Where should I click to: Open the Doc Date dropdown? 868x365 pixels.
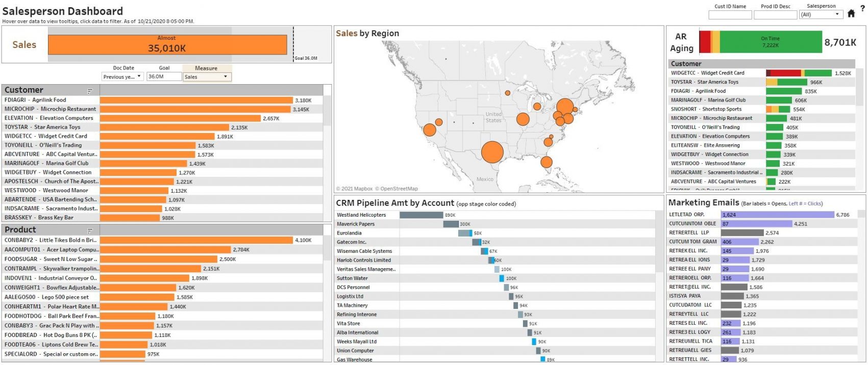tap(122, 76)
